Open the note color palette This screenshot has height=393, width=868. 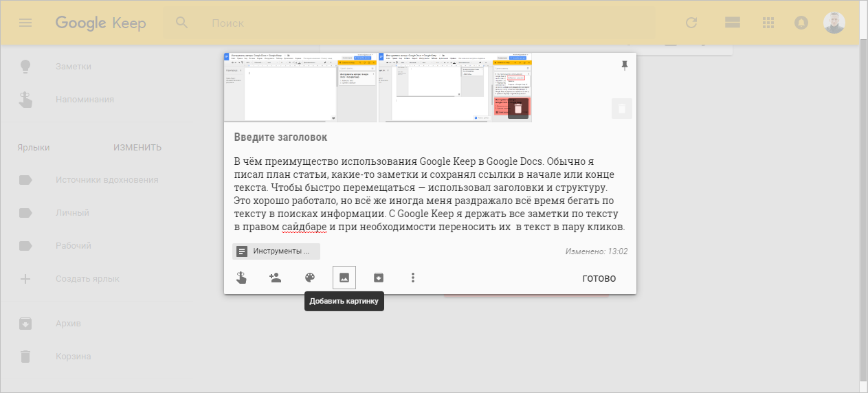coord(310,278)
